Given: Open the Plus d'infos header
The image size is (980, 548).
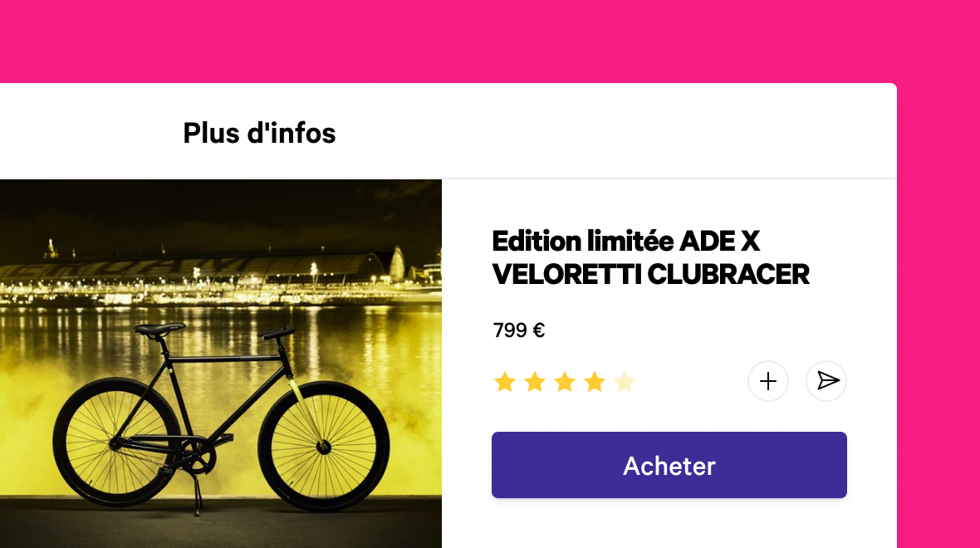Looking at the screenshot, I should (259, 133).
